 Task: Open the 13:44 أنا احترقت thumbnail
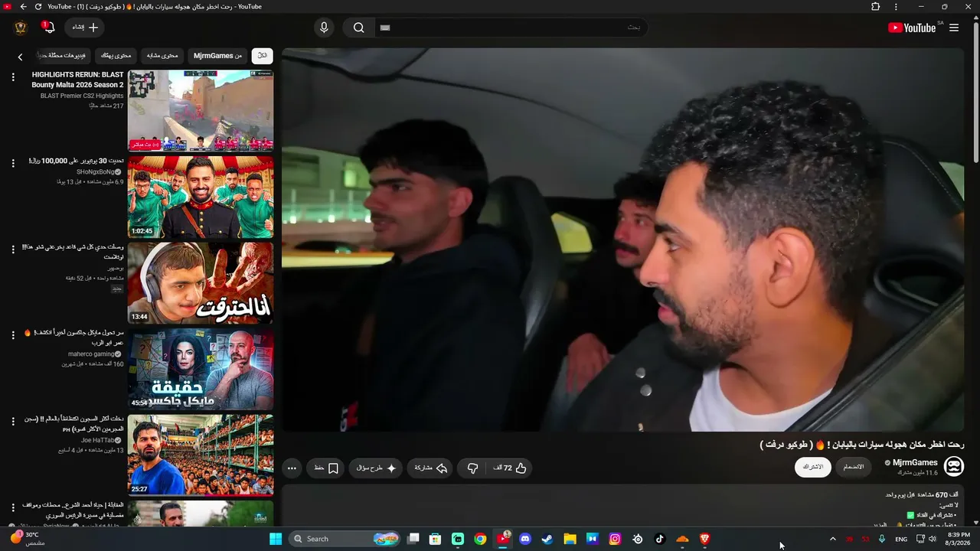click(201, 283)
